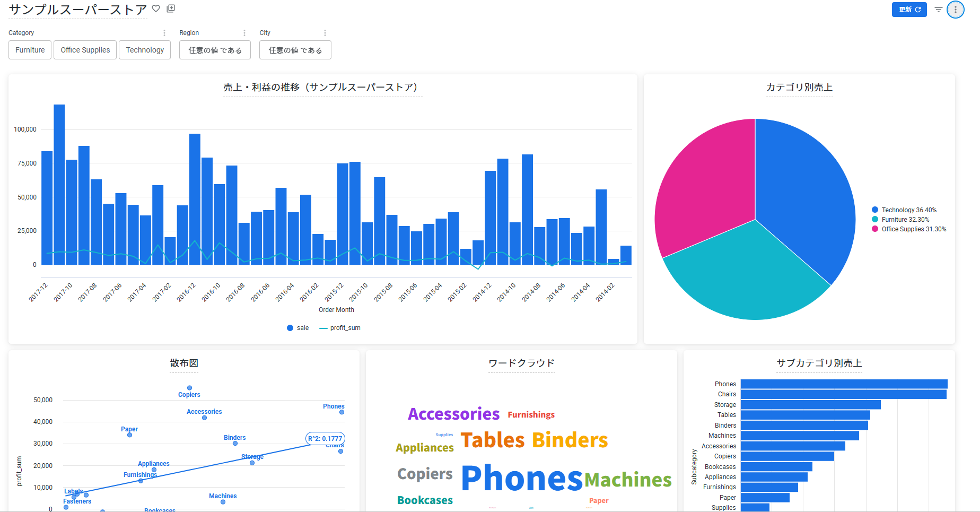
Task: Select Technology 36.40% in the pie legend
Action: (908, 210)
